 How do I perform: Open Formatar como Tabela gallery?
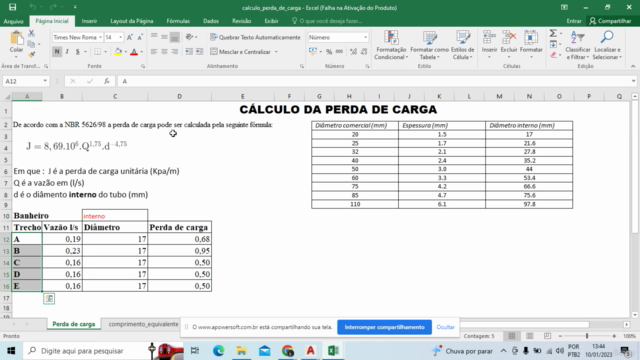(x=429, y=45)
